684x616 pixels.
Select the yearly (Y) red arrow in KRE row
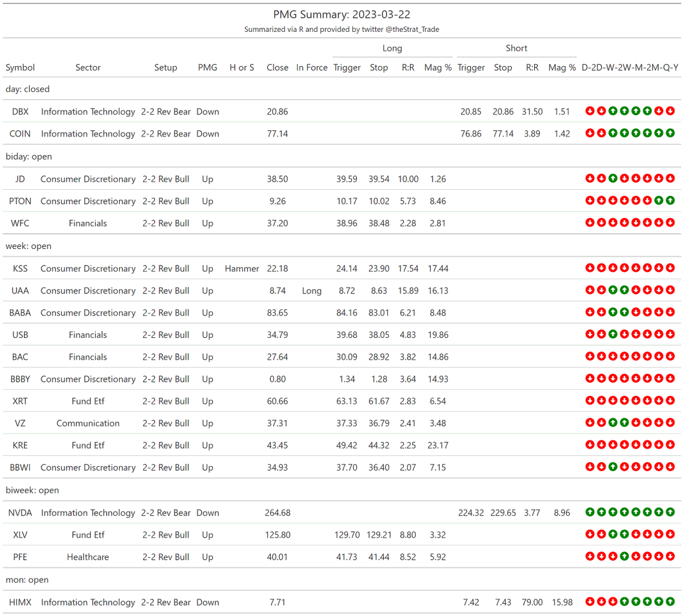[x=670, y=444]
